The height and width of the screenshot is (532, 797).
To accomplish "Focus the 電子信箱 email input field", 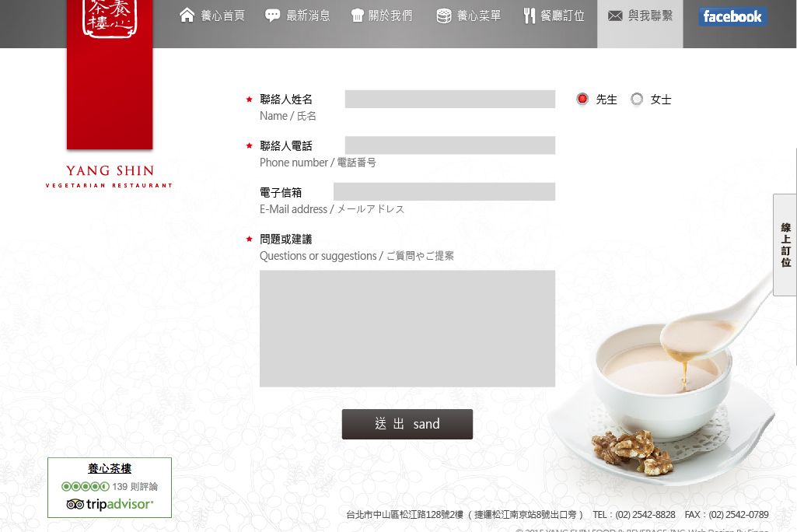I will tap(444, 192).
